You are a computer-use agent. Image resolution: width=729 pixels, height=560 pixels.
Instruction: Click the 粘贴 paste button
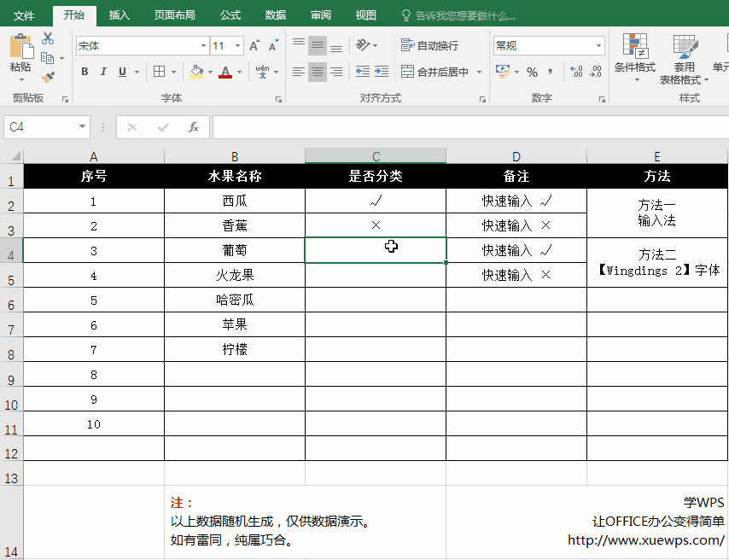click(x=20, y=54)
